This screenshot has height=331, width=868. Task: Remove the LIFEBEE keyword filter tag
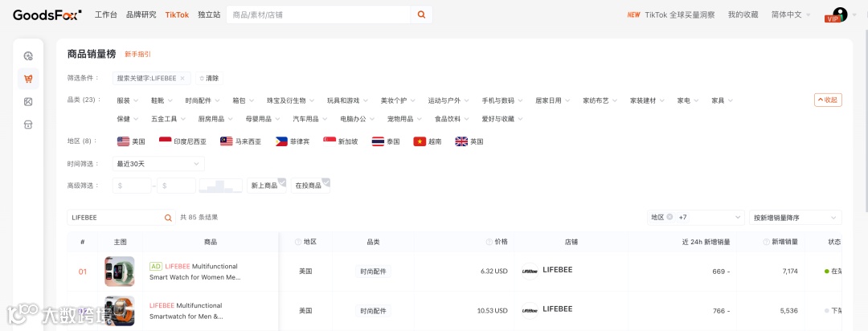[x=182, y=79]
